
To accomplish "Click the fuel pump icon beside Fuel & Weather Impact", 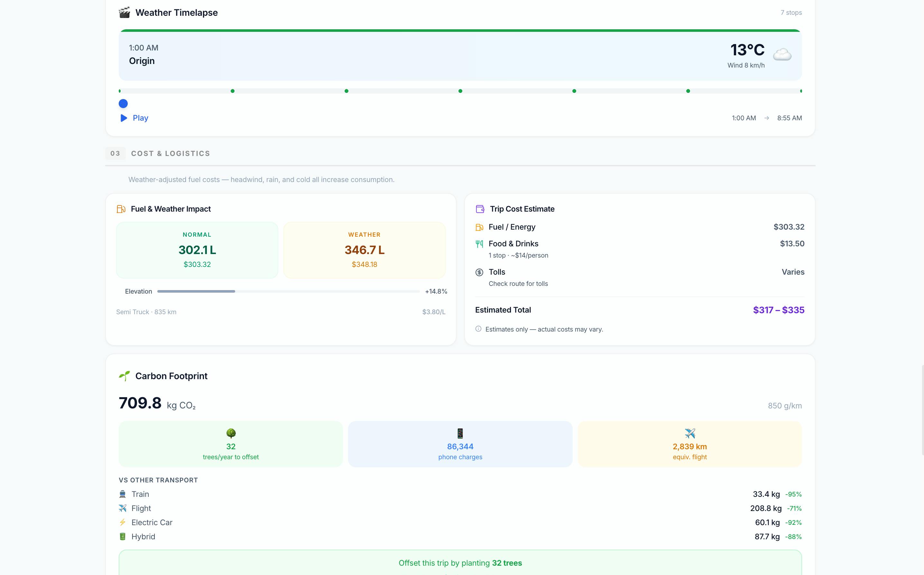I will pyautogui.click(x=121, y=209).
